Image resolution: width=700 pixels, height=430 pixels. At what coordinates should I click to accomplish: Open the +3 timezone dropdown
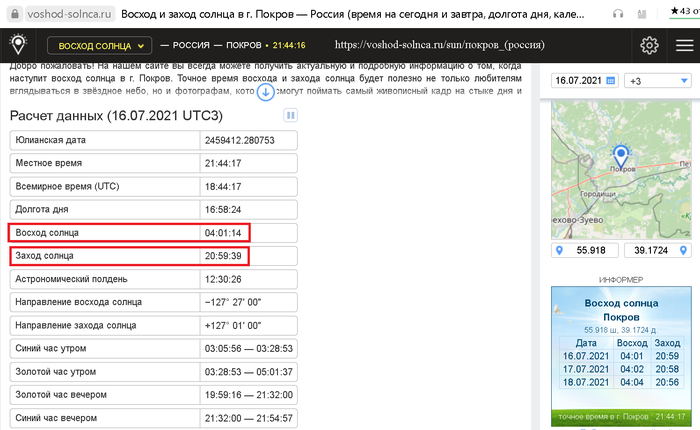656,80
